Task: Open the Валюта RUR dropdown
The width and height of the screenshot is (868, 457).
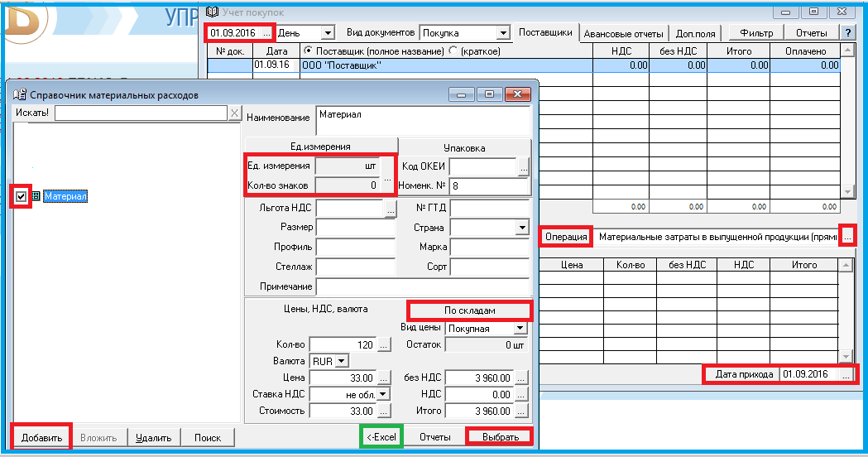Action: pos(342,361)
